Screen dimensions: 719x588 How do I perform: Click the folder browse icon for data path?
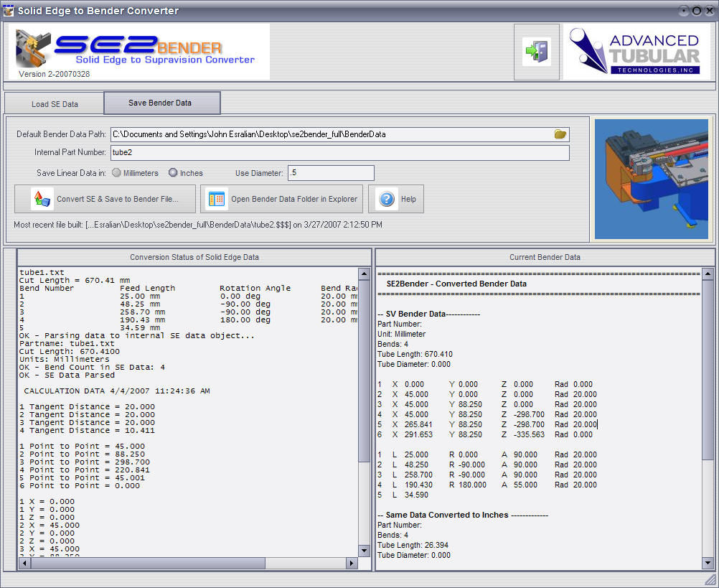[560, 134]
